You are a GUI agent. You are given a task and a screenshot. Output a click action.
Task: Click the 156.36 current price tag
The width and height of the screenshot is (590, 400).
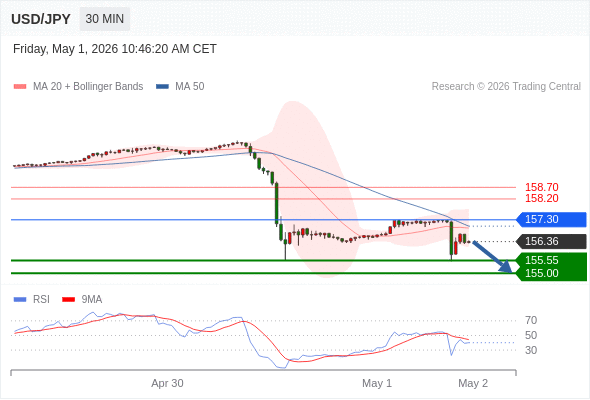pos(551,241)
